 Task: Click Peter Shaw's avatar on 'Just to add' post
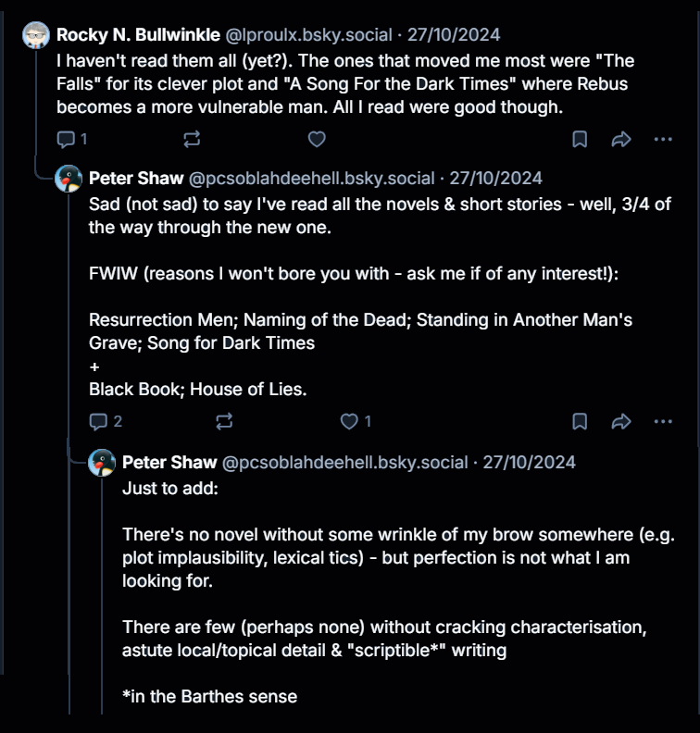click(x=102, y=462)
